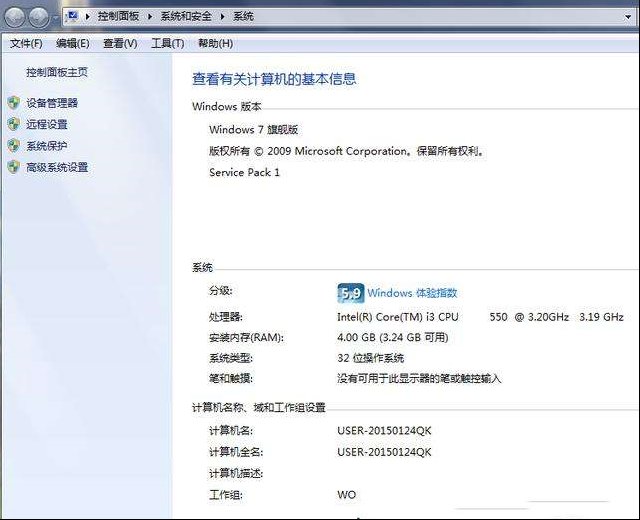This screenshot has width=640, height=520.
Task: Click the 2009 Microsoft Corporation copyright line
Action: coord(347,151)
